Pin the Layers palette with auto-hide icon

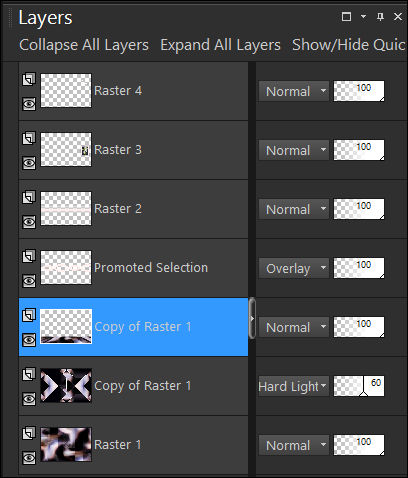pos(380,17)
